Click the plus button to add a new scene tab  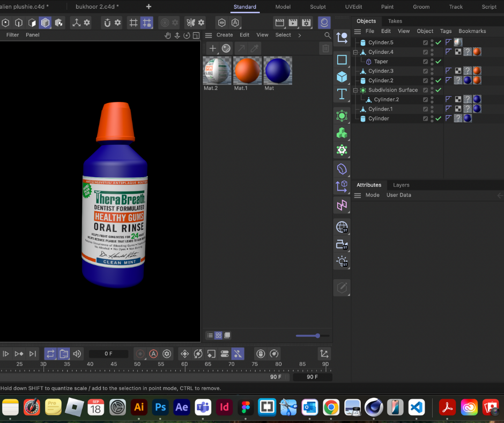pos(148,7)
